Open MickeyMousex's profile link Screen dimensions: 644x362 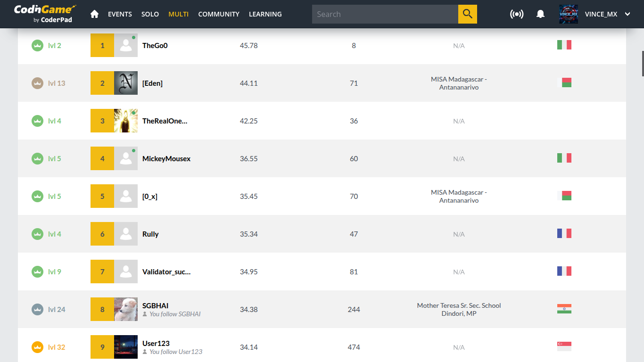[x=166, y=159]
